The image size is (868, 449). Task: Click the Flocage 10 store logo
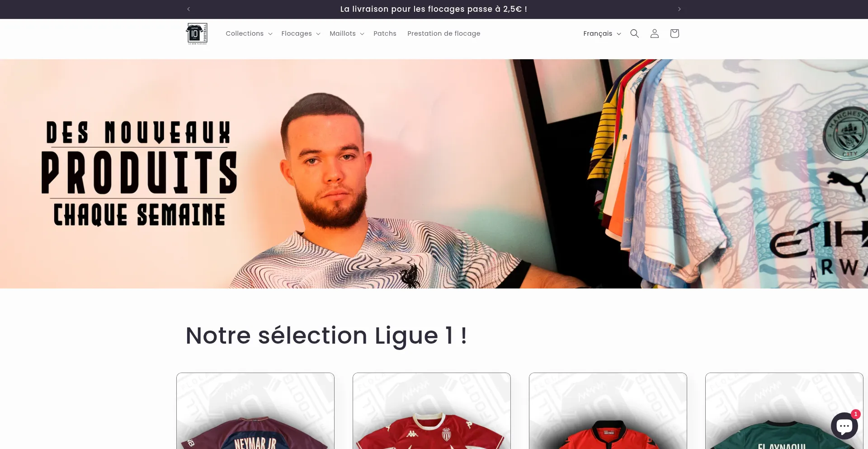[x=197, y=33]
